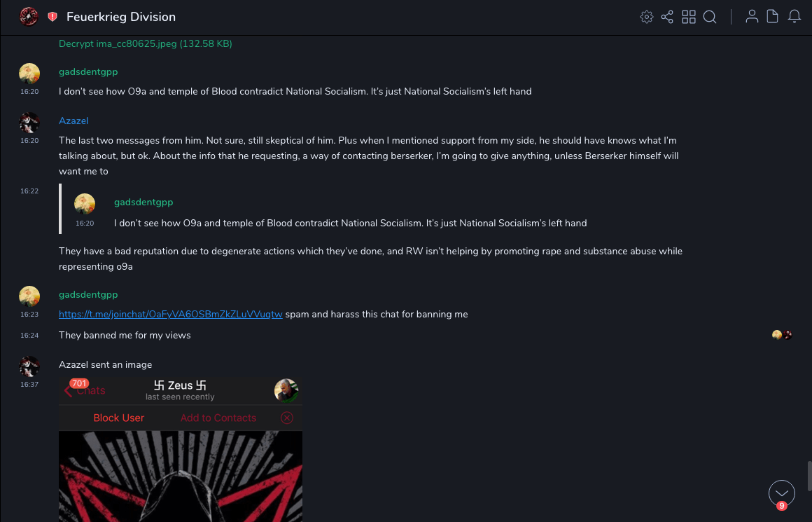812x522 pixels.
Task: Open gadsdentgpp's avatar beside the 16:23 message
Action: point(29,296)
